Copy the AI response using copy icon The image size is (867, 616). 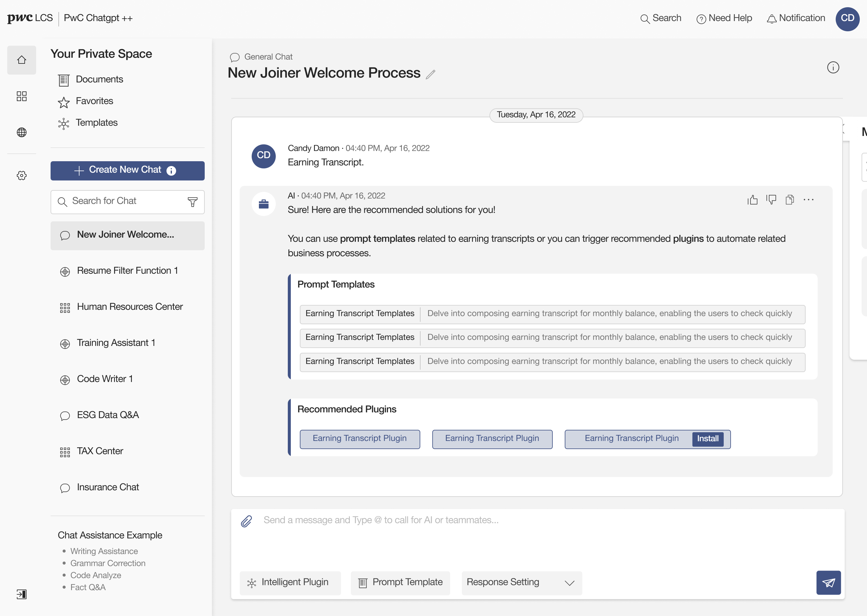pyautogui.click(x=790, y=200)
